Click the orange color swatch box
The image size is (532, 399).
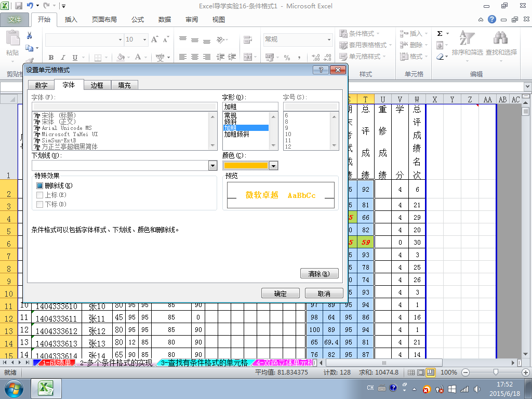click(246, 166)
